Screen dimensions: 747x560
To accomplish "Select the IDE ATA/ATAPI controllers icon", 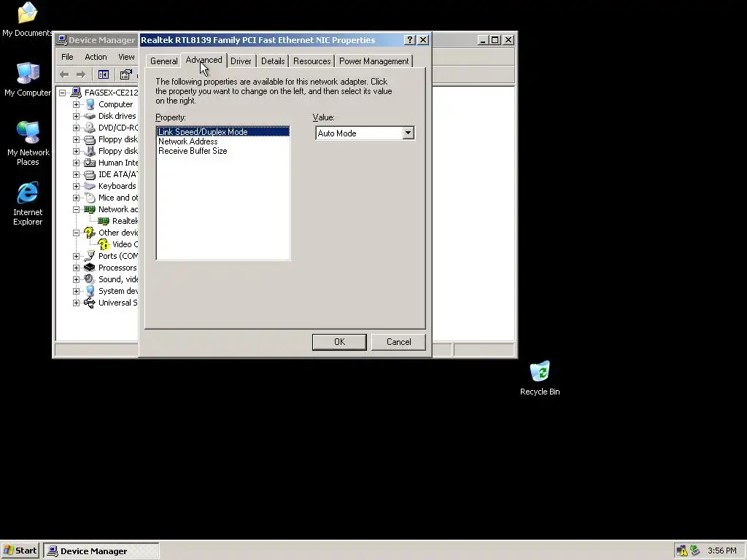I will tap(90, 174).
